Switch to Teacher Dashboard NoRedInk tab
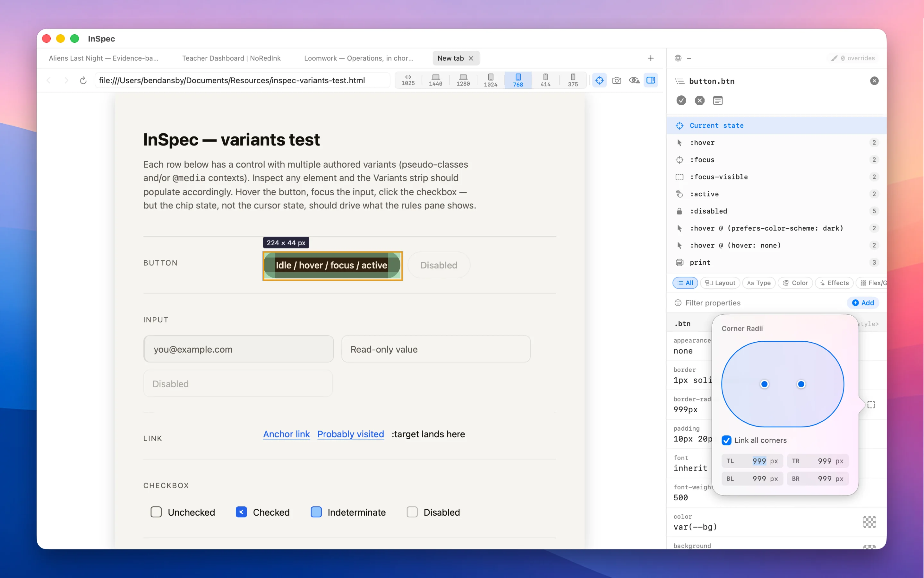The width and height of the screenshot is (924, 578). click(231, 58)
